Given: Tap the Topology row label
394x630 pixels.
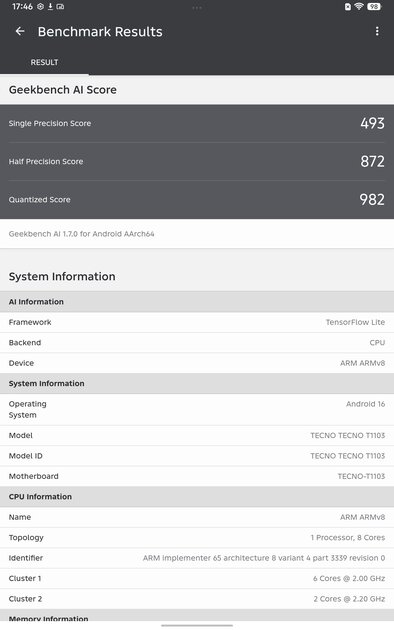Looking at the screenshot, I should (x=26, y=538).
